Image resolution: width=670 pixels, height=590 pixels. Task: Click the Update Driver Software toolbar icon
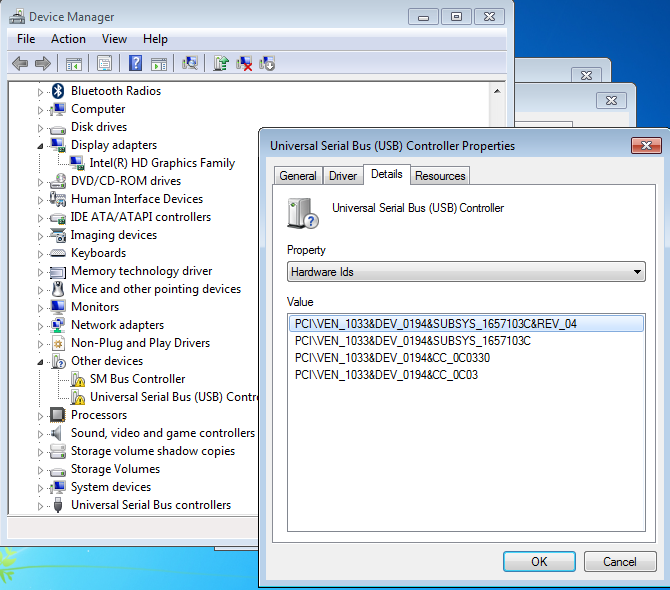pos(221,64)
